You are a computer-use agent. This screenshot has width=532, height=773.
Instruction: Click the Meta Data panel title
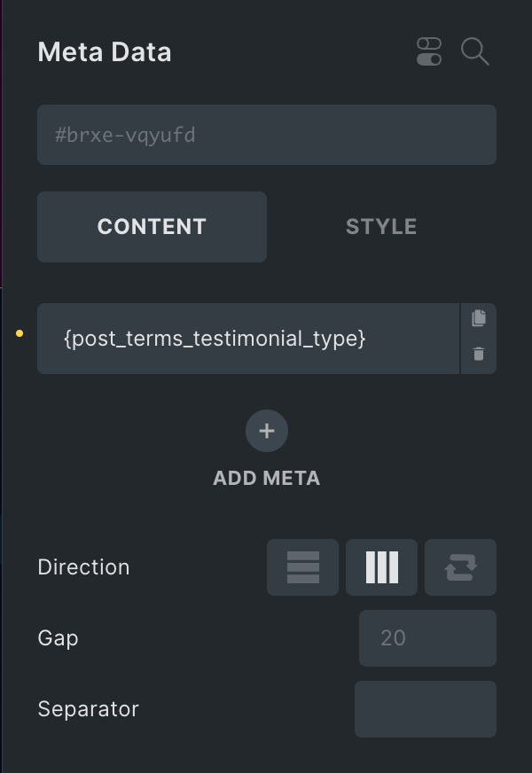click(105, 52)
